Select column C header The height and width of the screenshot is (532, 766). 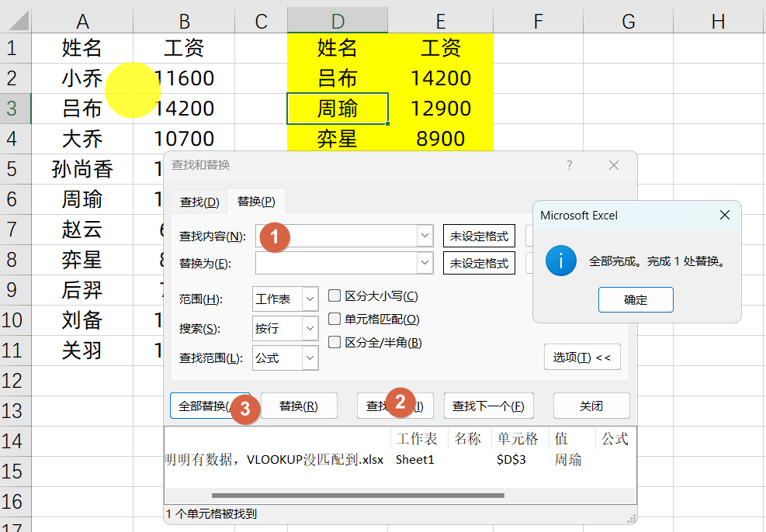[261, 21]
